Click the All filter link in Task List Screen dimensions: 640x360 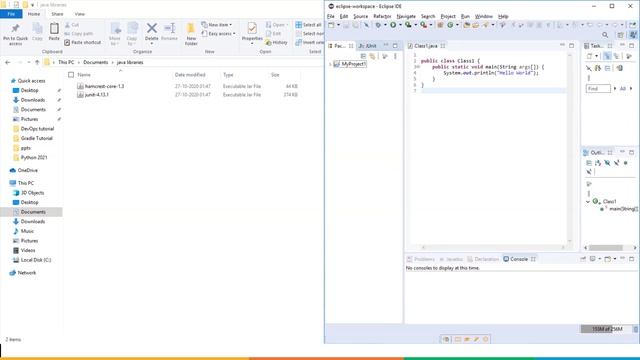(x=622, y=89)
